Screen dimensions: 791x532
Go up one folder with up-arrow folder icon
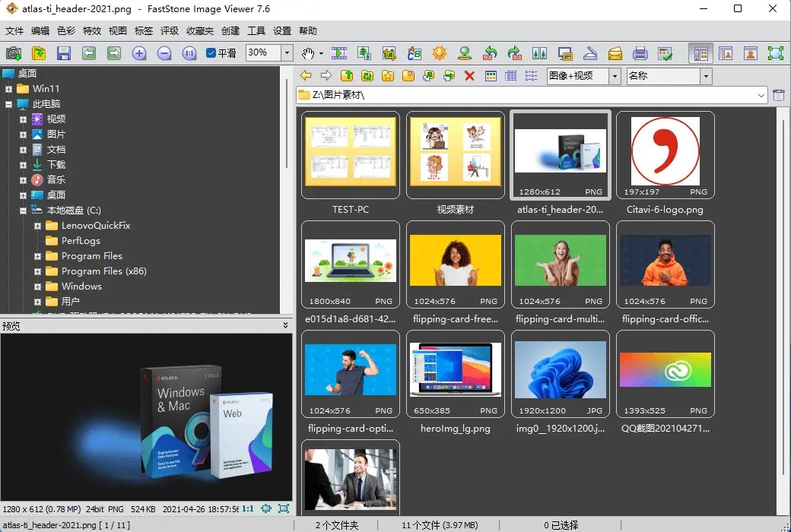347,76
